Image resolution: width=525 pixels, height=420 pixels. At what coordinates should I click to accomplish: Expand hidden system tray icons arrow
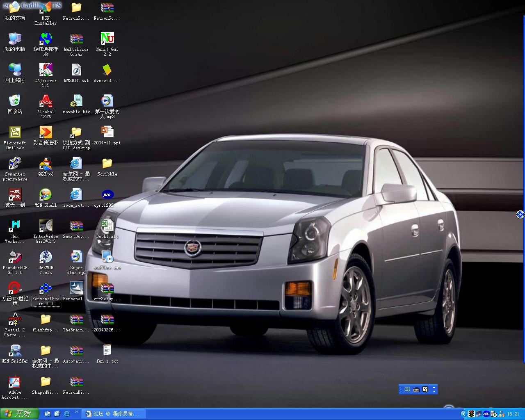464,414
